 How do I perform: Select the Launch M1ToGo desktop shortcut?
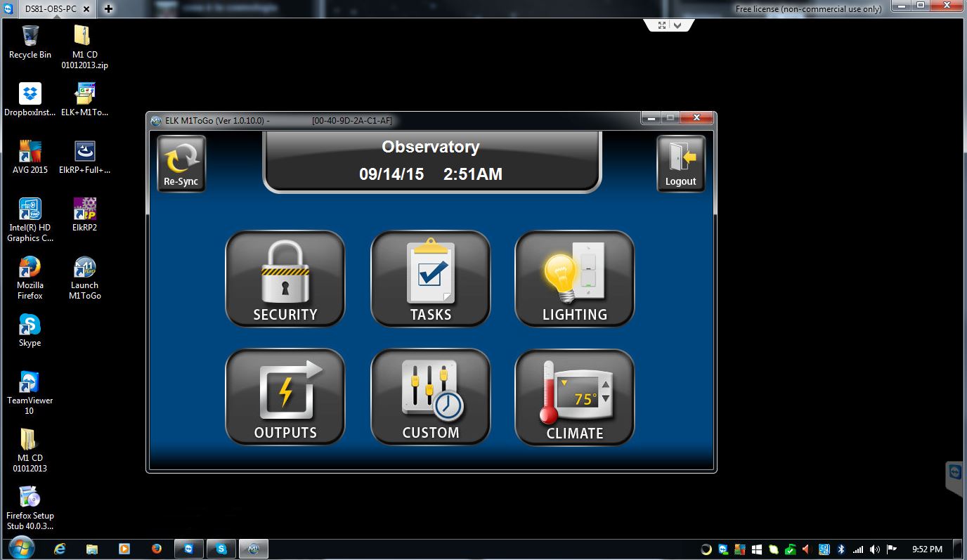[85, 278]
